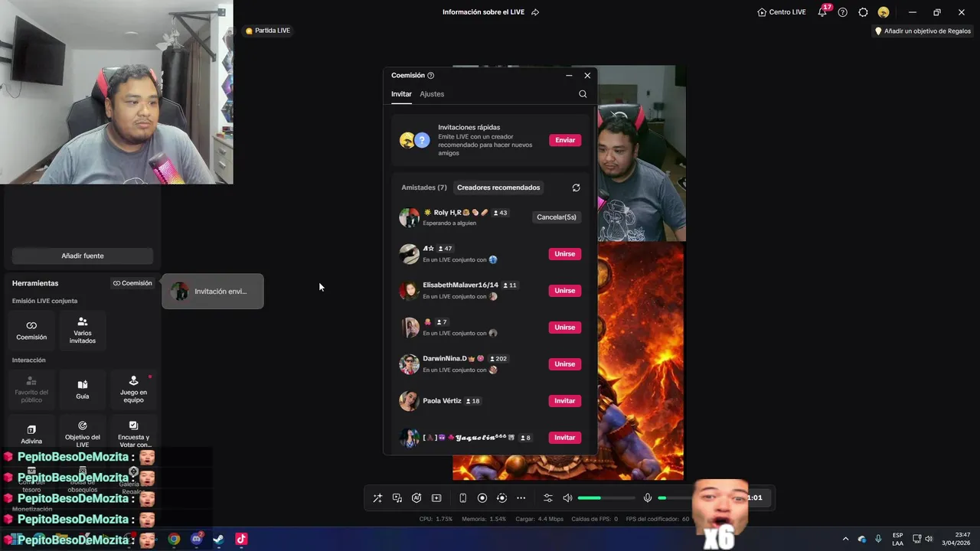
Task: Show hidden system tray icons
Action: (845, 539)
